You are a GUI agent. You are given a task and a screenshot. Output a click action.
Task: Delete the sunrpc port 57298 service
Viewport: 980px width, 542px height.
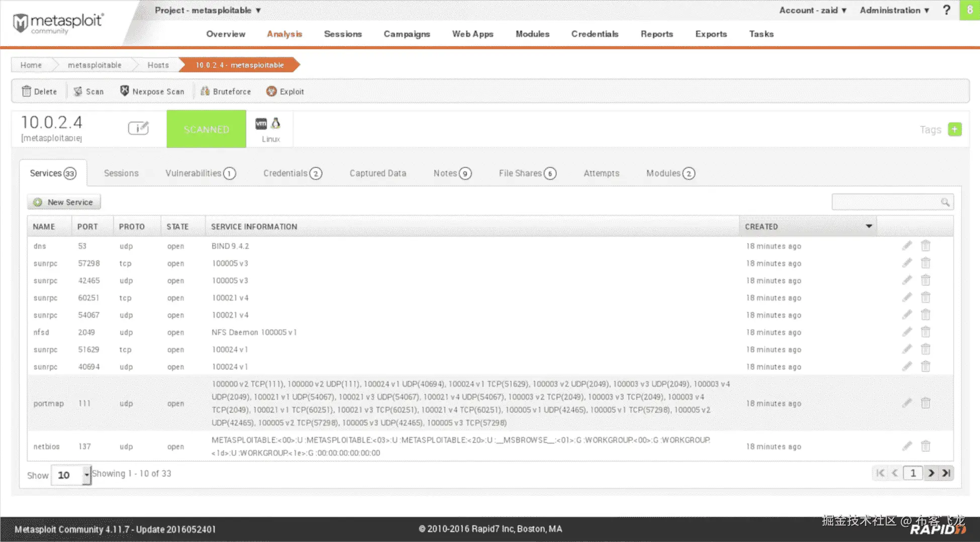[x=926, y=263]
